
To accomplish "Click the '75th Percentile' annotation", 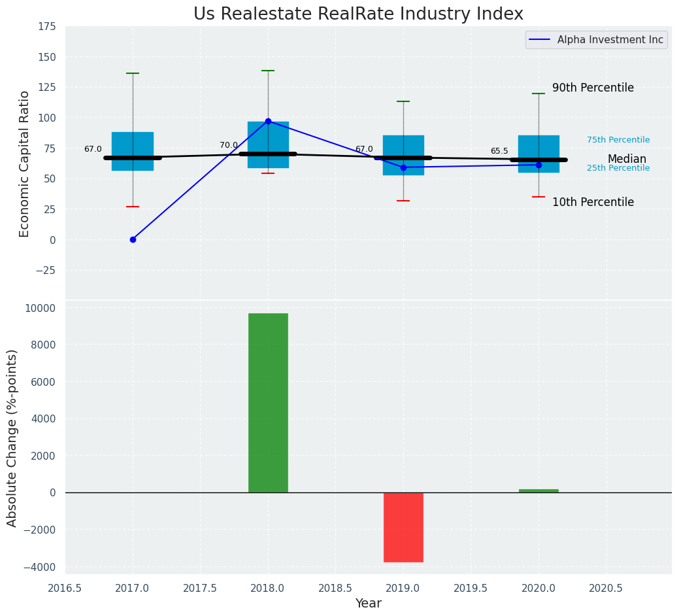I will [618, 140].
